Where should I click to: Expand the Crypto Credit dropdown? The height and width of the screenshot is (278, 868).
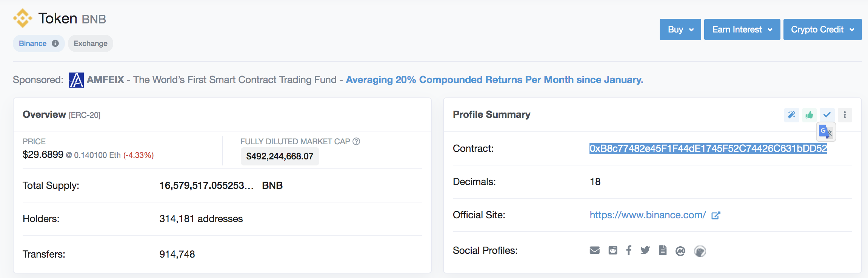click(822, 29)
